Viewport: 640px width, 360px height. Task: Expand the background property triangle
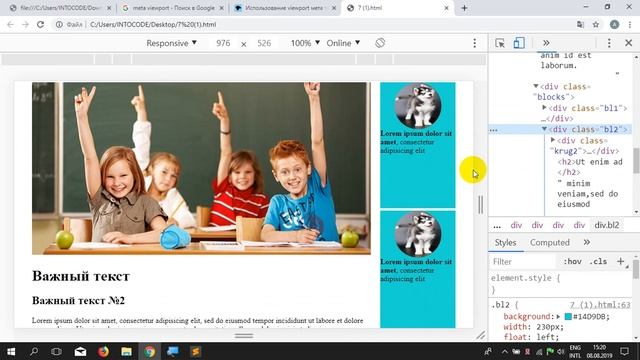pos(558,316)
